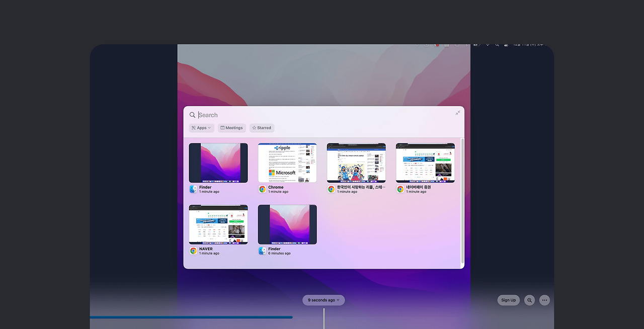
Task: Click the blue timeline progress bar
Action: (191, 317)
